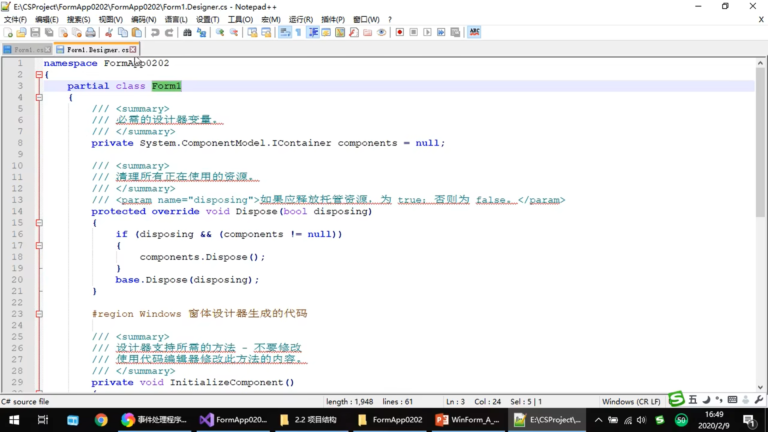The image size is (768, 432).
Task: Open the 编码(N) menu
Action: point(144,20)
